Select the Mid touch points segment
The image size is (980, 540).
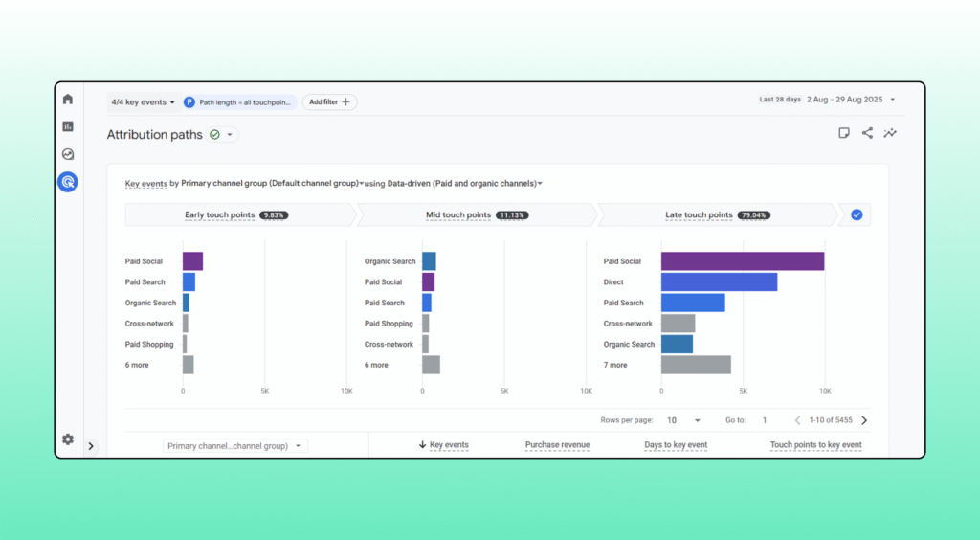tap(476, 215)
